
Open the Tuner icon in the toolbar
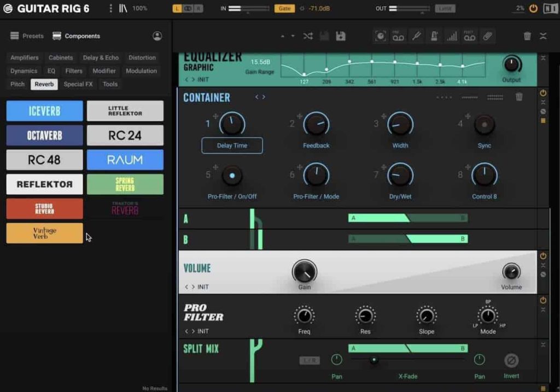pyautogui.click(x=416, y=36)
